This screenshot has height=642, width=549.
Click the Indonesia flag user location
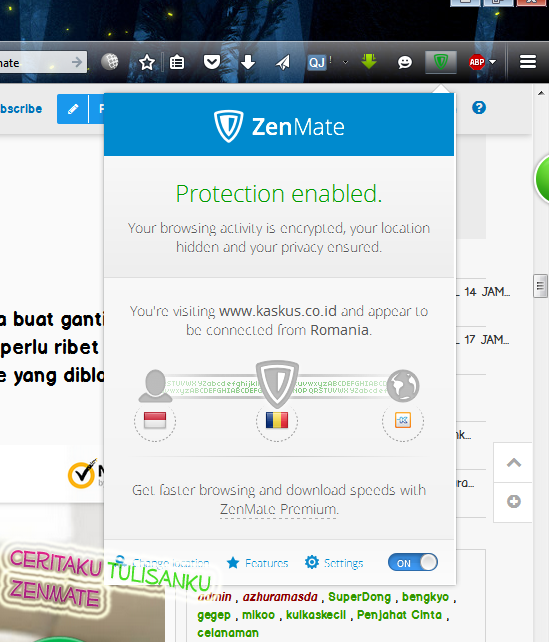click(155, 420)
